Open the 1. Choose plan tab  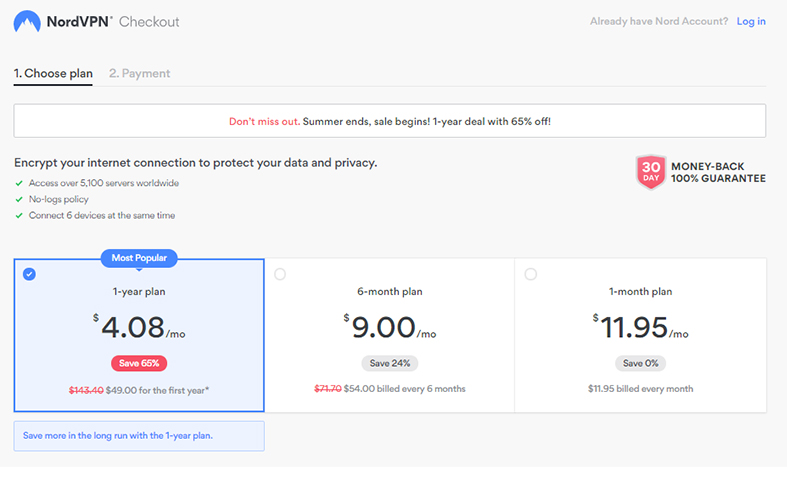point(53,73)
